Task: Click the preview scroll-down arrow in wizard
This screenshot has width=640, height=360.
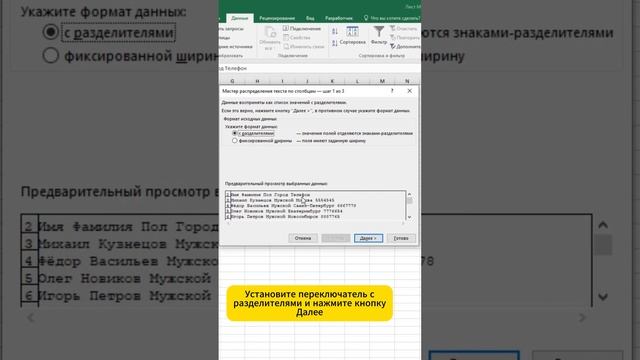Action: (x=409, y=217)
